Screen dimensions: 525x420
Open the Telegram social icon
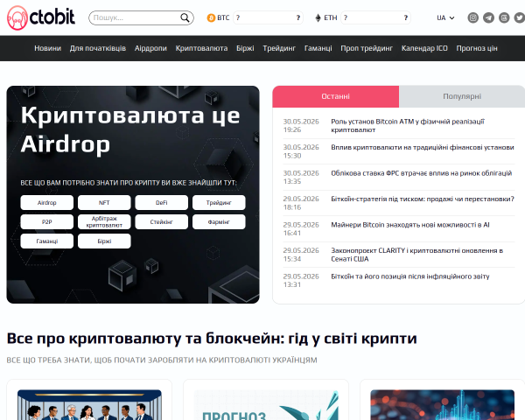[488, 17]
